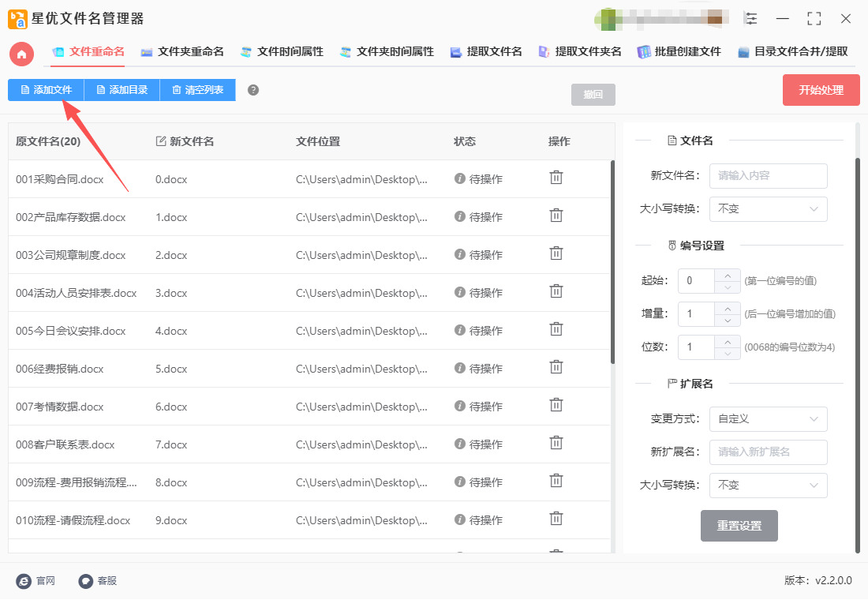The height and width of the screenshot is (600, 868).
Task: Select file row 008客户联系表.docx
Action: 309,444
